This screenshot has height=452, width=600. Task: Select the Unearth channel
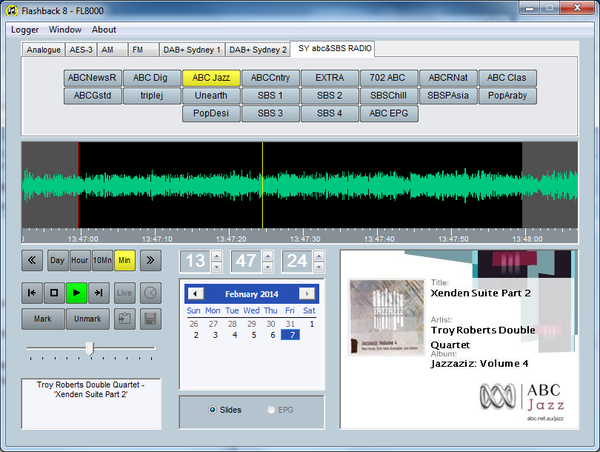(x=211, y=96)
